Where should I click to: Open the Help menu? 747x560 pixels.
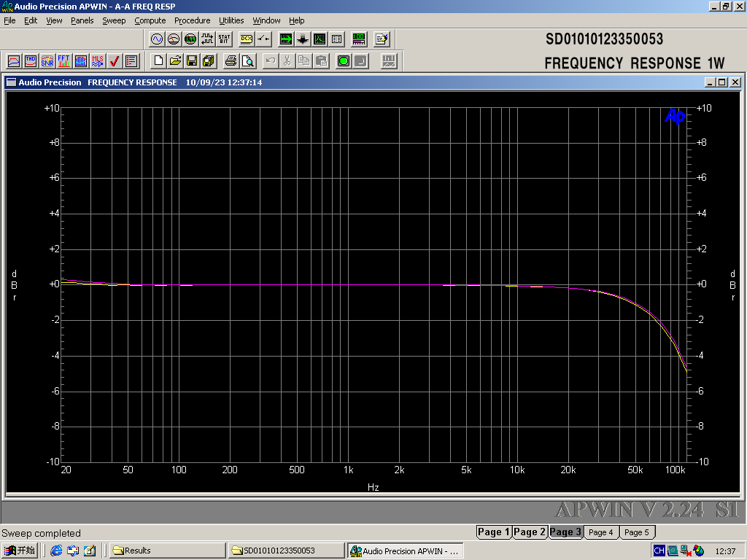296,20
